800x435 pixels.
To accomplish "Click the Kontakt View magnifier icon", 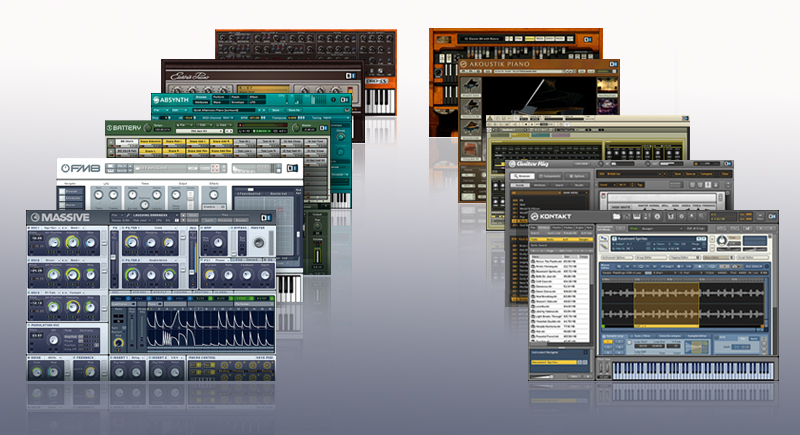I will click(x=702, y=216).
